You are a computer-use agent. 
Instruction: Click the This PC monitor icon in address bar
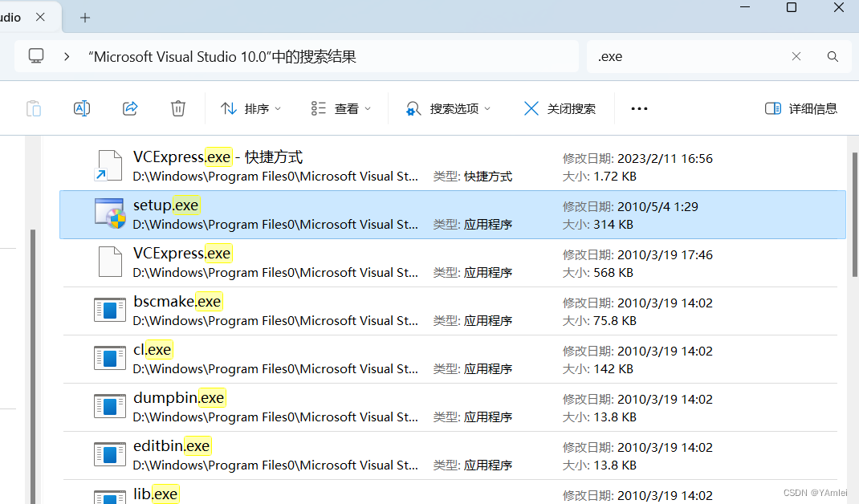pos(36,56)
